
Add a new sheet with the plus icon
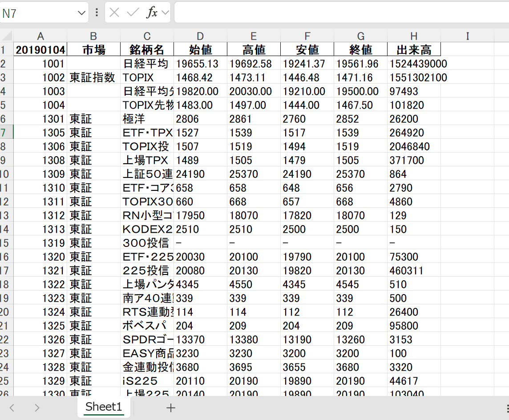click(171, 408)
